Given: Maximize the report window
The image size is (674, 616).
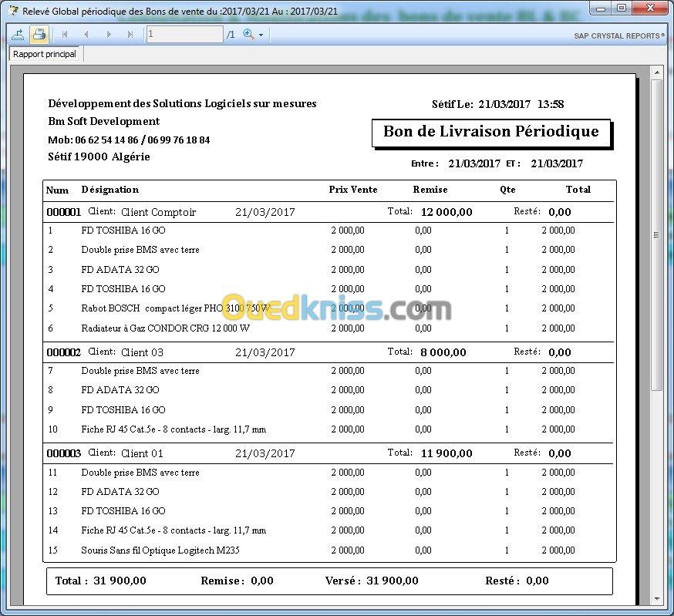Looking at the screenshot, I should point(622,8).
